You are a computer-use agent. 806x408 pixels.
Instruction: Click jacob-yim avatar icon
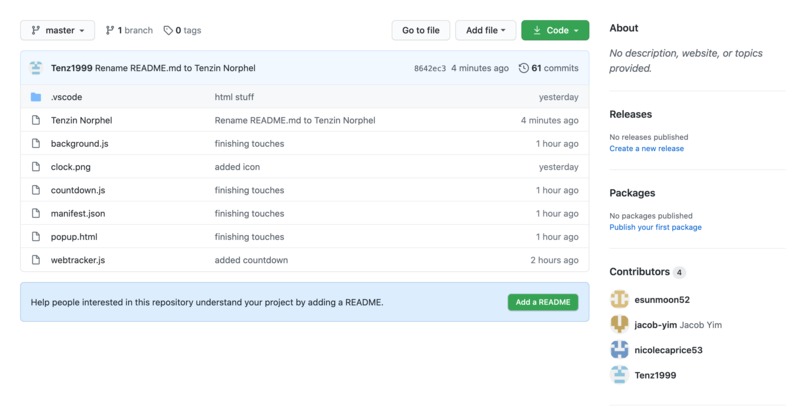coord(619,324)
